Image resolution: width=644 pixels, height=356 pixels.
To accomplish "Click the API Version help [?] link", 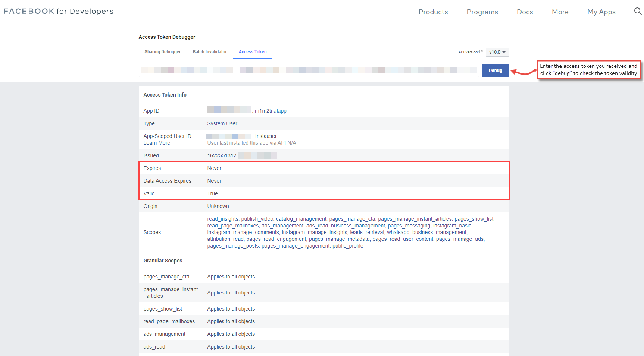I will (x=482, y=52).
